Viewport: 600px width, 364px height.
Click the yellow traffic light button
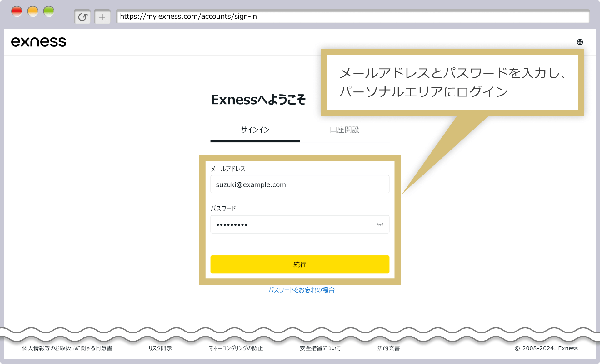click(33, 11)
